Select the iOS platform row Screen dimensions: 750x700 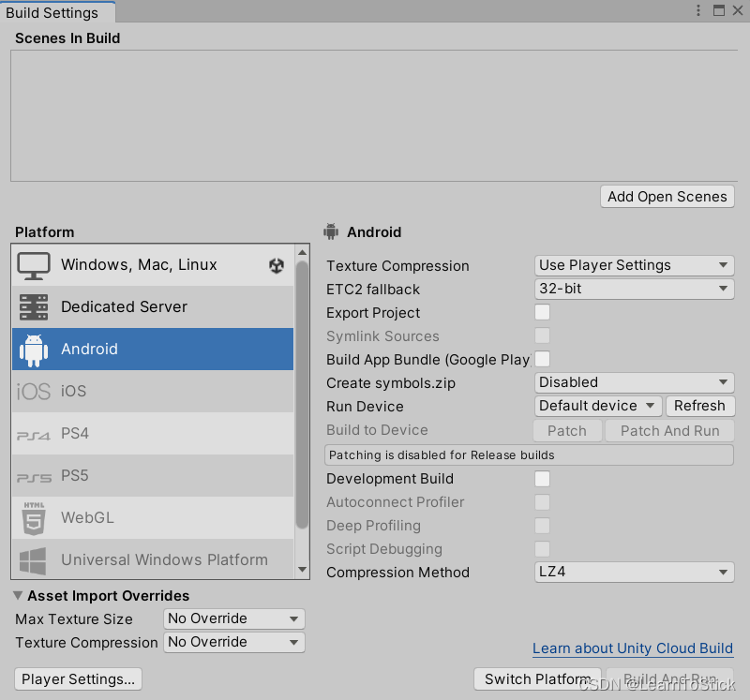153,391
